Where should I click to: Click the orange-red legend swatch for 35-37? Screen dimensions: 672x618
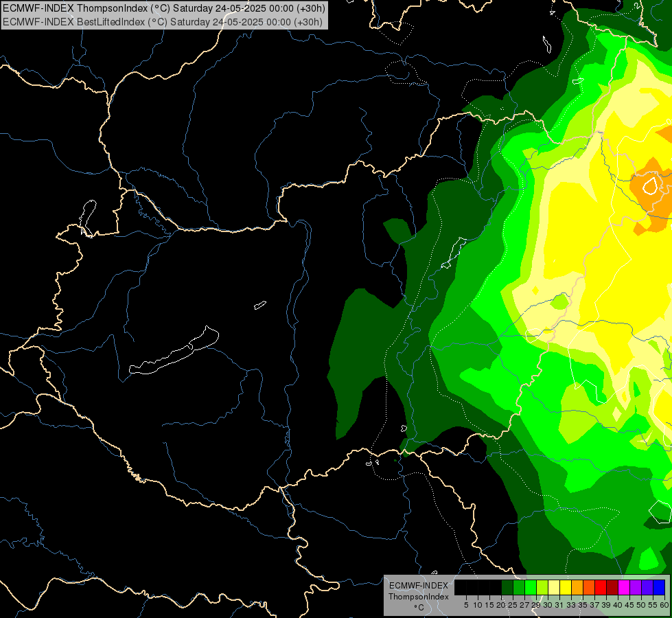(x=589, y=587)
